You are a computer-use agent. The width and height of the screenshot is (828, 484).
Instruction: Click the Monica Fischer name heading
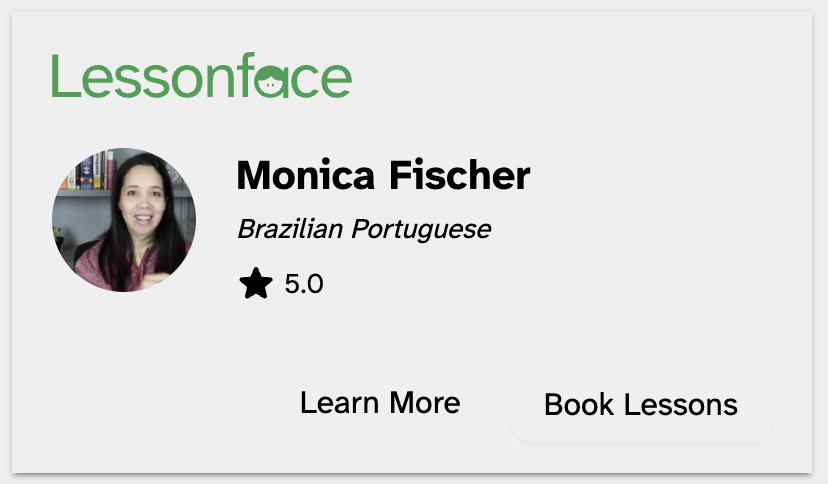(x=383, y=176)
